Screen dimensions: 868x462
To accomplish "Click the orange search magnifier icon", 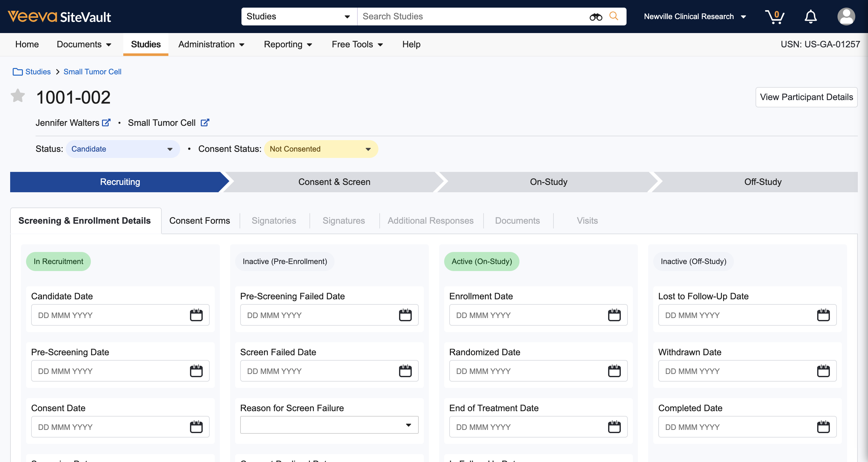I will tap(614, 16).
